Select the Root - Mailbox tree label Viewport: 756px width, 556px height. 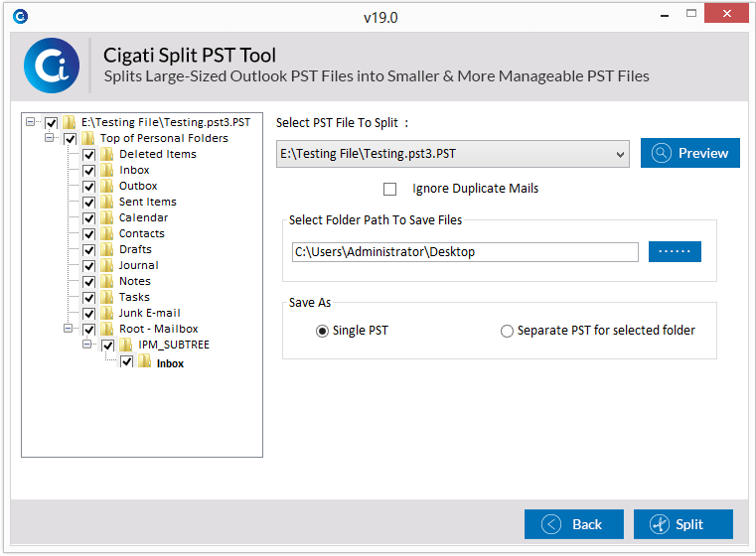tap(159, 329)
